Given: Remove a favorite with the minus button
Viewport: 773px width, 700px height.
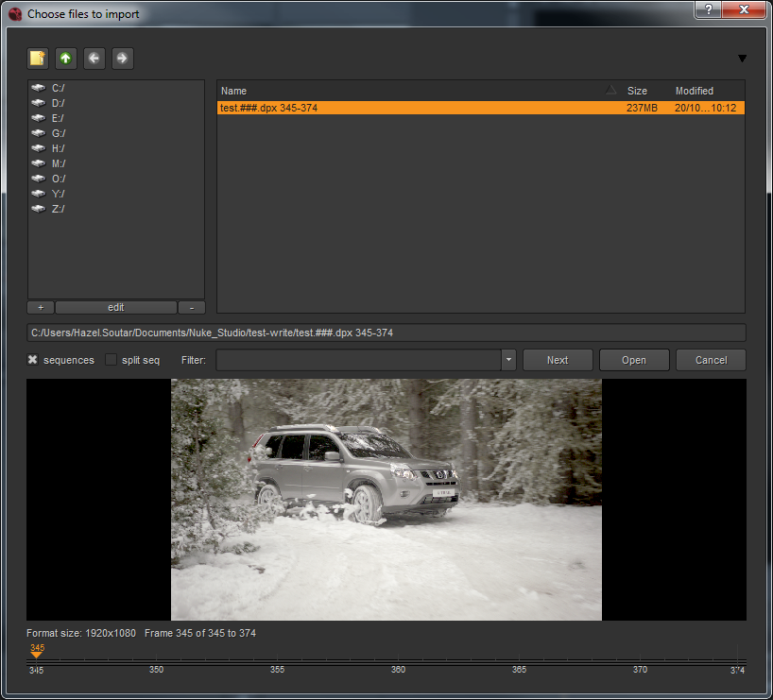Looking at the screenshot, I should pos(192,307).
